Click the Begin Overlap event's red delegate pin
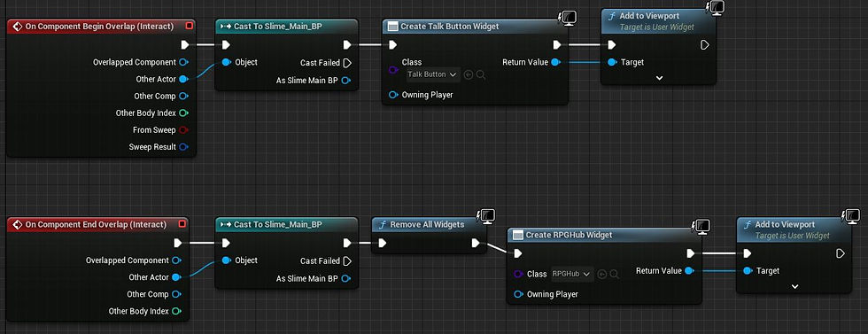 pyautogui.click(x=190, y=26)
